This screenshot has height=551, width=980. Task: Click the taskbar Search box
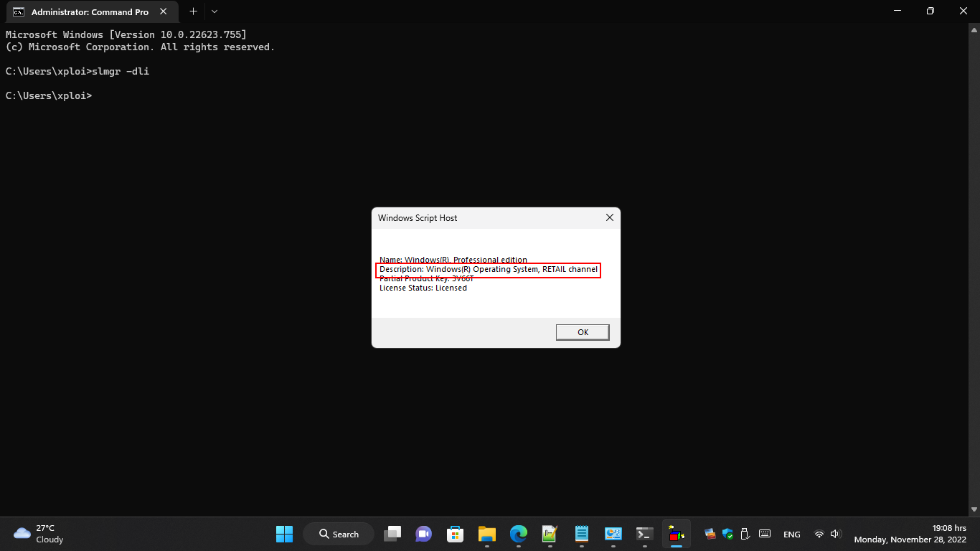point(339,534)
